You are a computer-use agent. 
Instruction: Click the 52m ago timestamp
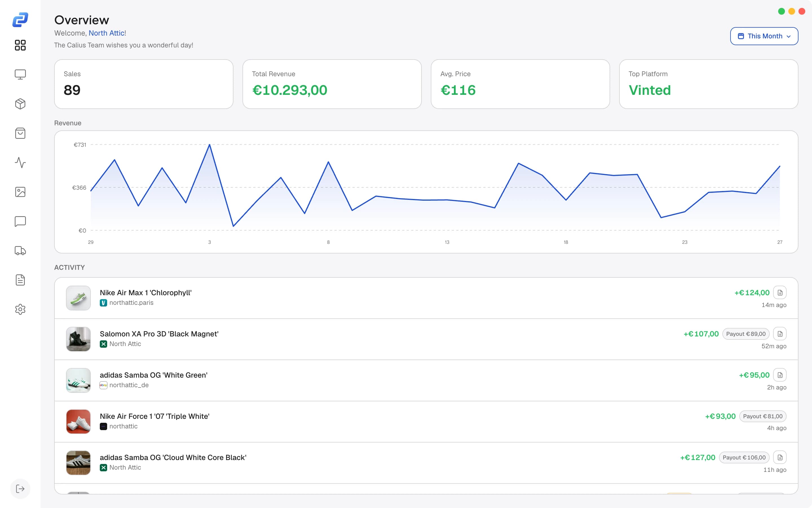coord(774,346)
